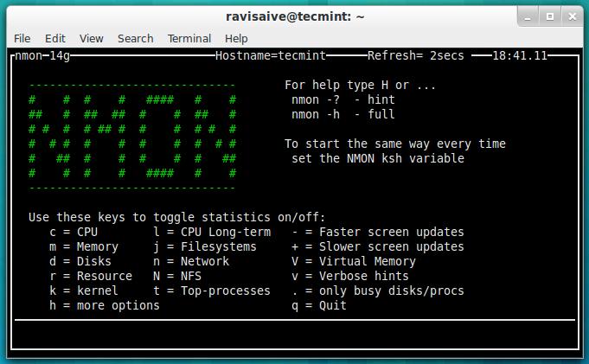The height and width of the screenshot is (364, 589).
Task: Open the Terminal menu
Action: (189, 38)
